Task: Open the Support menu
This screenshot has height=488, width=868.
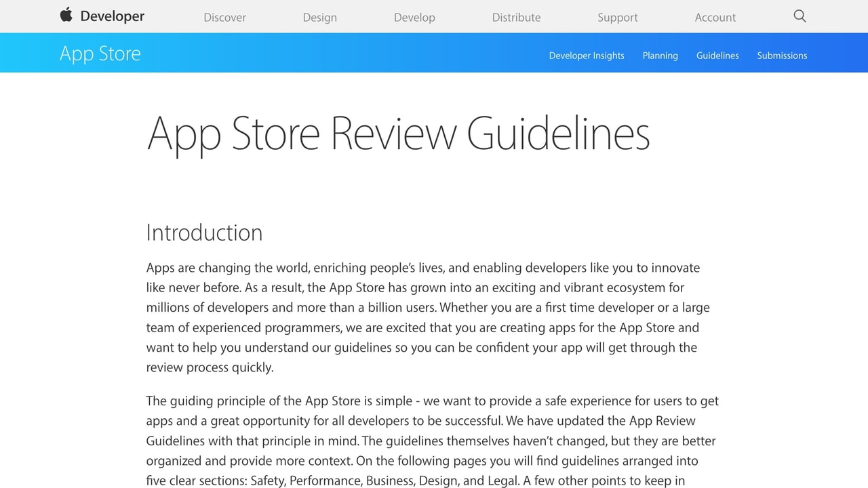Action: coord(618,18)
